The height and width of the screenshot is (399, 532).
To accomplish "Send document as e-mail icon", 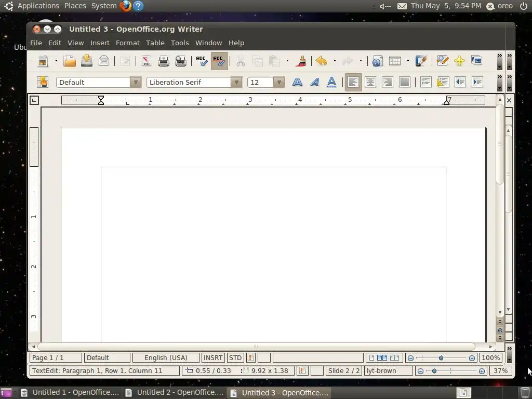I will pos(104,61).
